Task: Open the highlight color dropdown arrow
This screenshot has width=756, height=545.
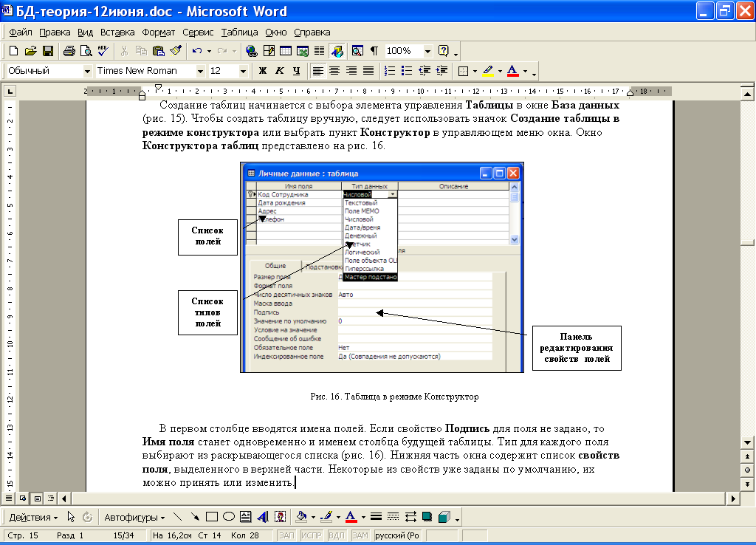Action: point(500,72)
